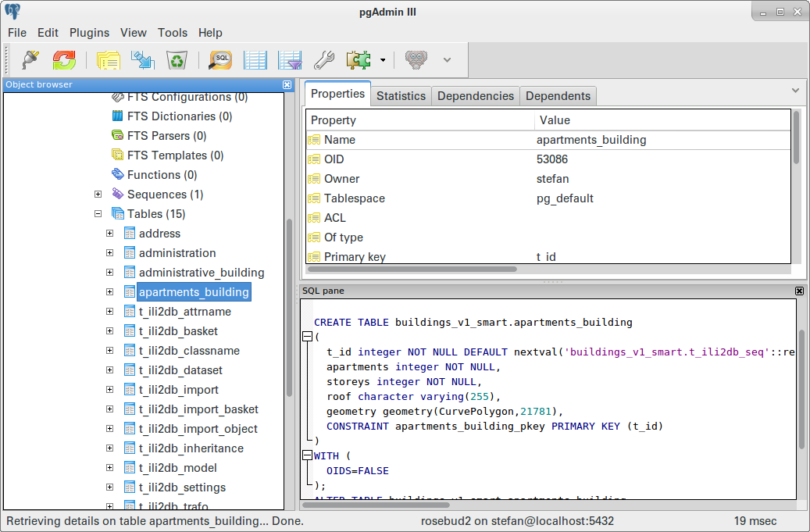Click the Value column header
The width and height of the screenshot is (810, 532).
663,120
